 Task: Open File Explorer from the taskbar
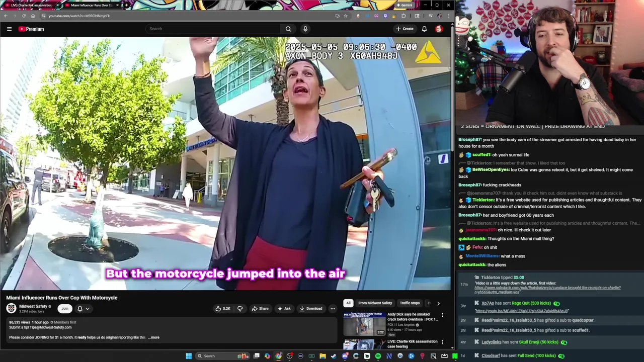[x=323, y=356]
